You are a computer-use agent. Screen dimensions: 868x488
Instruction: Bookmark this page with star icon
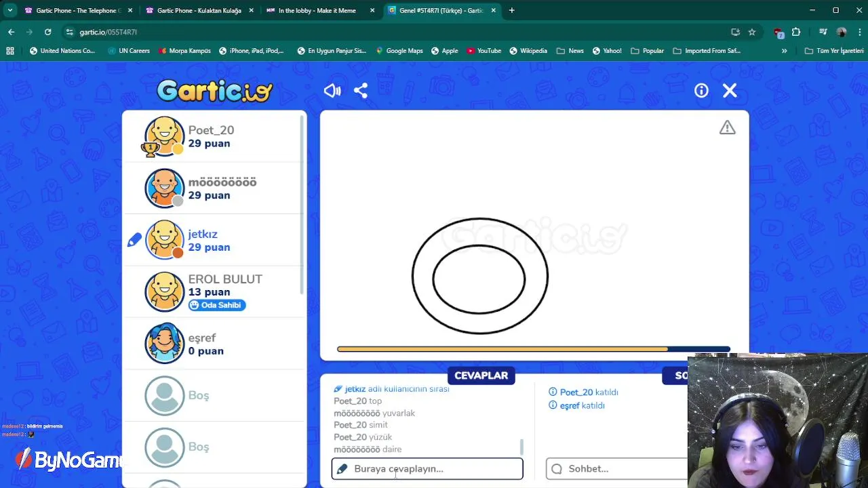click(x=752, y=32)
